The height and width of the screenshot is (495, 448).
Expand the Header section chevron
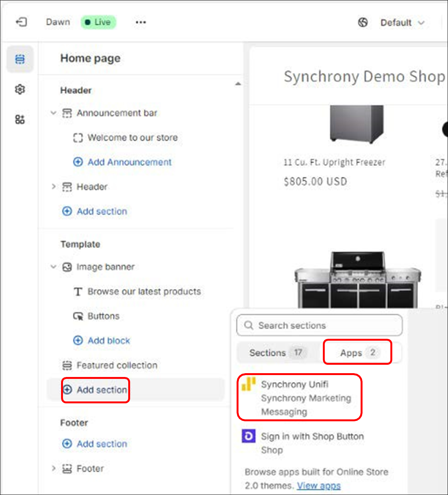(53, 187)
